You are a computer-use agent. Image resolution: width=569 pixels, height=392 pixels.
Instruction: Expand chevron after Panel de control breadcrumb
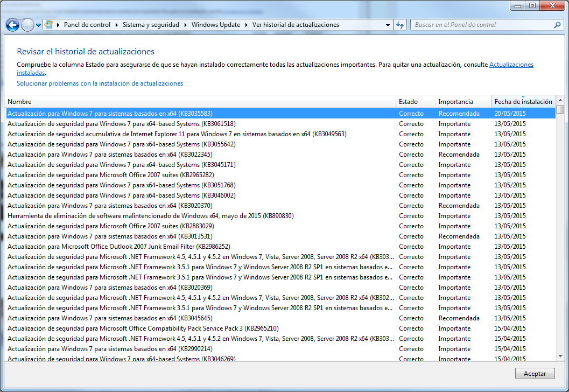point(117,25)
